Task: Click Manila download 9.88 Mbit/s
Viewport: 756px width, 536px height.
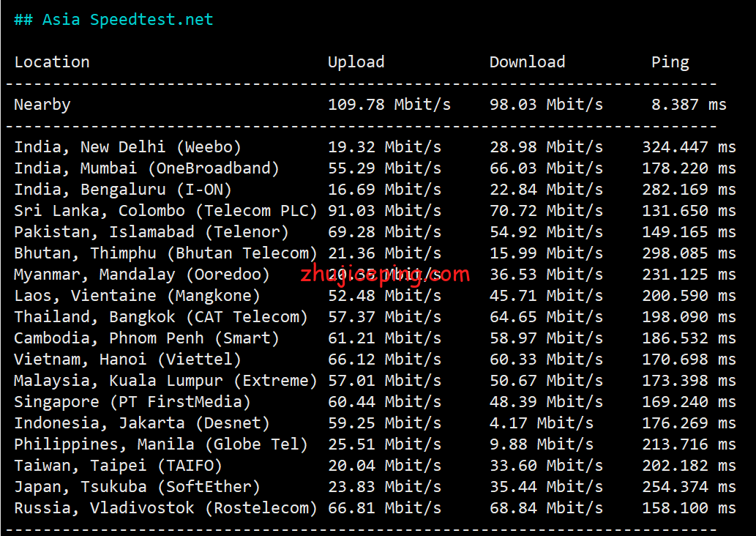Action: 542,444
